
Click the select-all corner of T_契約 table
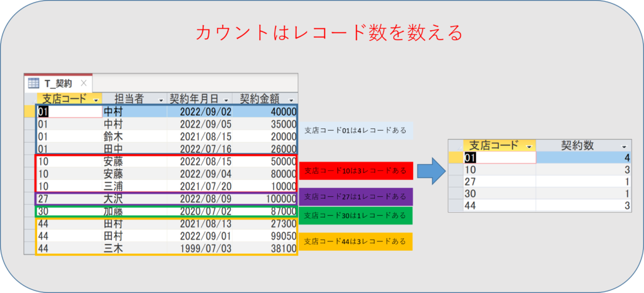(x=31, y=99)
